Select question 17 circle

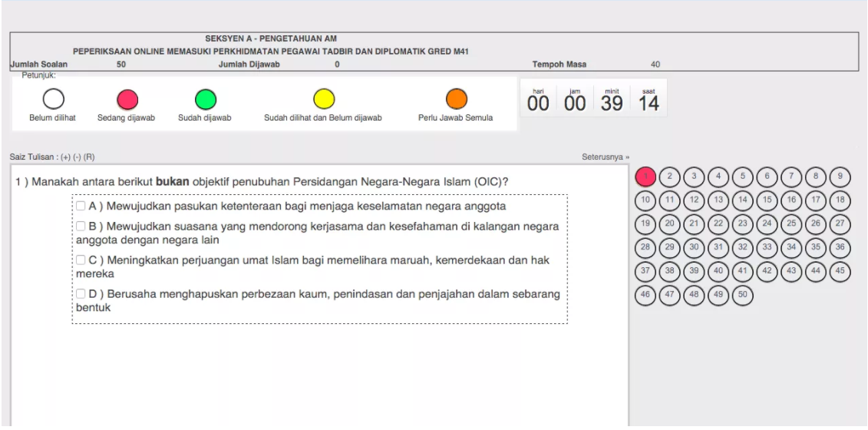(x=816, y=200)
